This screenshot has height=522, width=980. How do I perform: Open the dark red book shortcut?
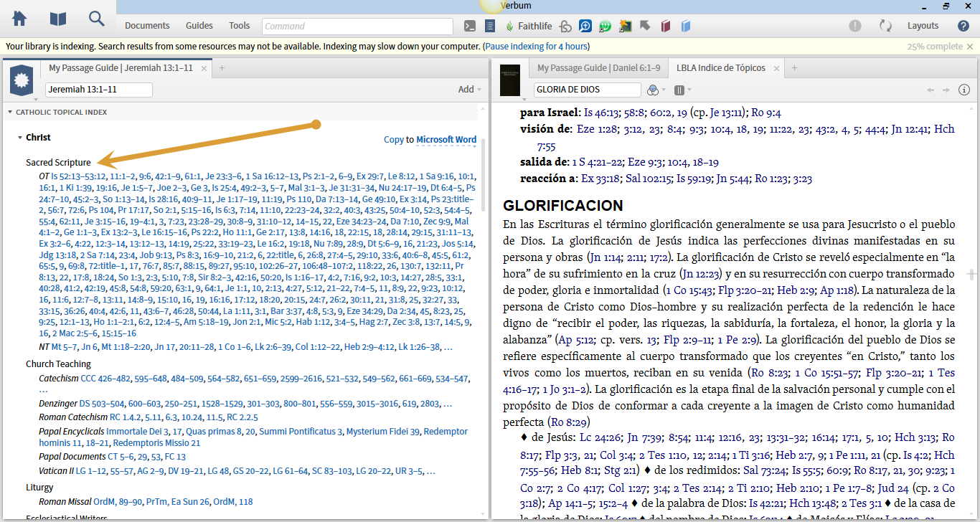click(666, 27)
